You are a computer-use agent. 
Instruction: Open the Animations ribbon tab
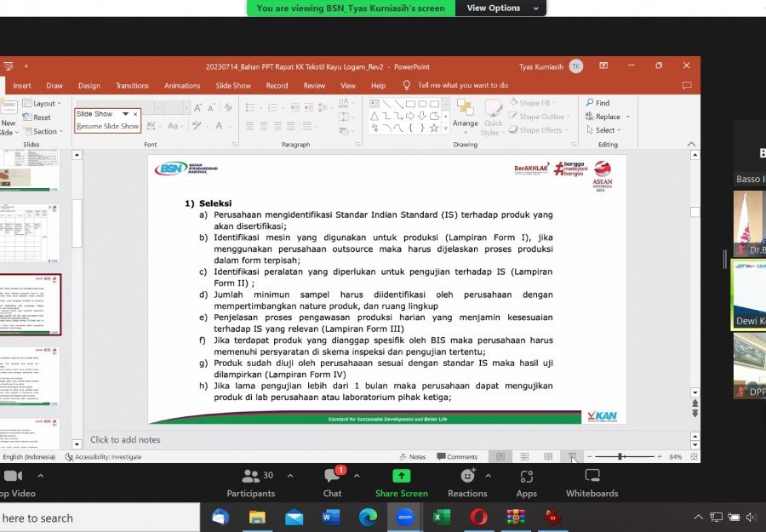coord(182,86)
